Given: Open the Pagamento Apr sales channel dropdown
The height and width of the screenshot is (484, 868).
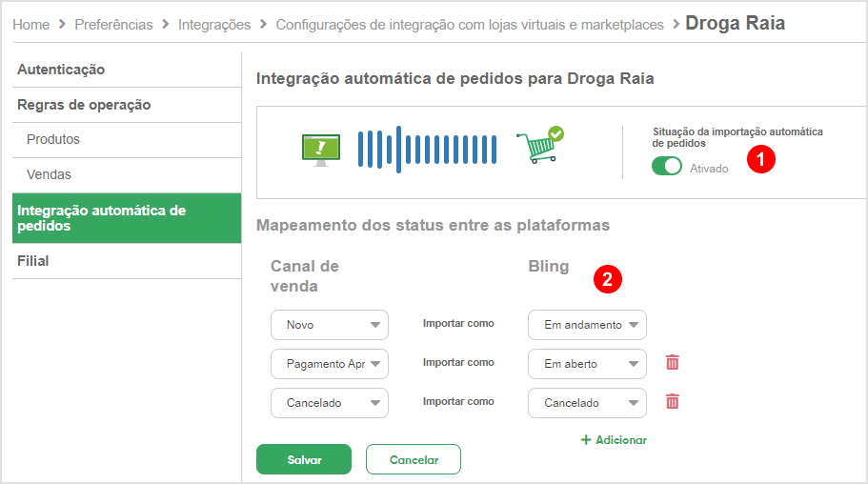Looking at the screenshot, I should coord(330,364).
